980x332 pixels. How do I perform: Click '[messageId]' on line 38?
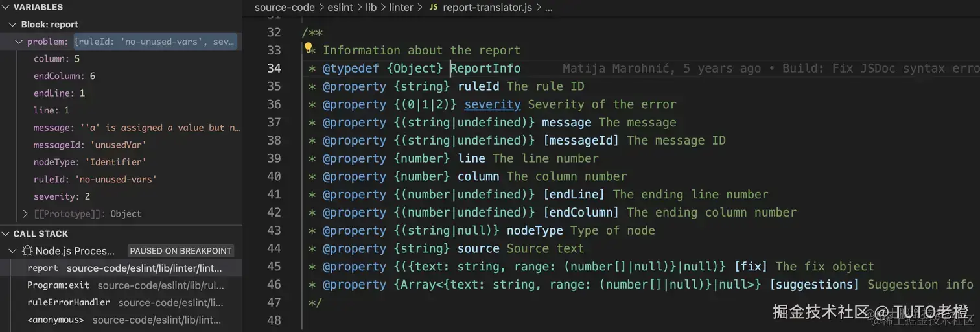point(581,140)
